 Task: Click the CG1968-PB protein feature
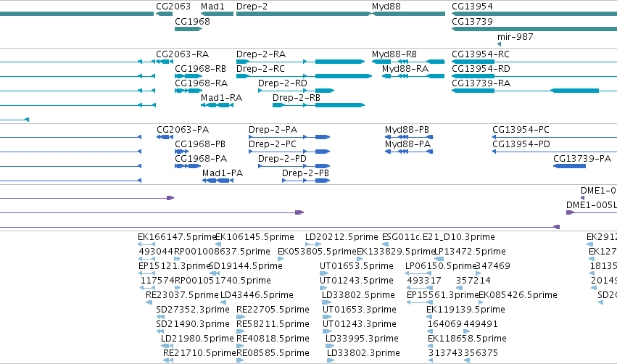(182, 152)
